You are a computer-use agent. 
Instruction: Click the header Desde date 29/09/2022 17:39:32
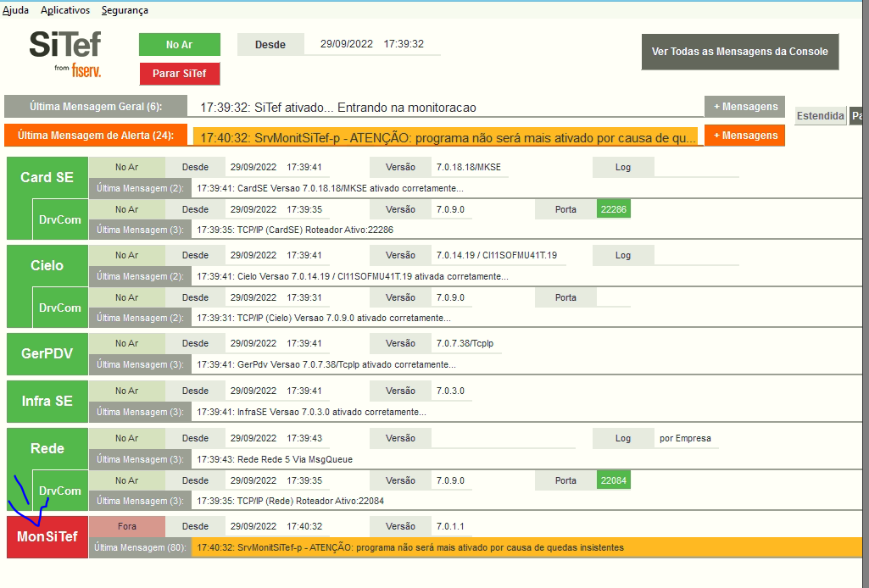pos(372,44)
